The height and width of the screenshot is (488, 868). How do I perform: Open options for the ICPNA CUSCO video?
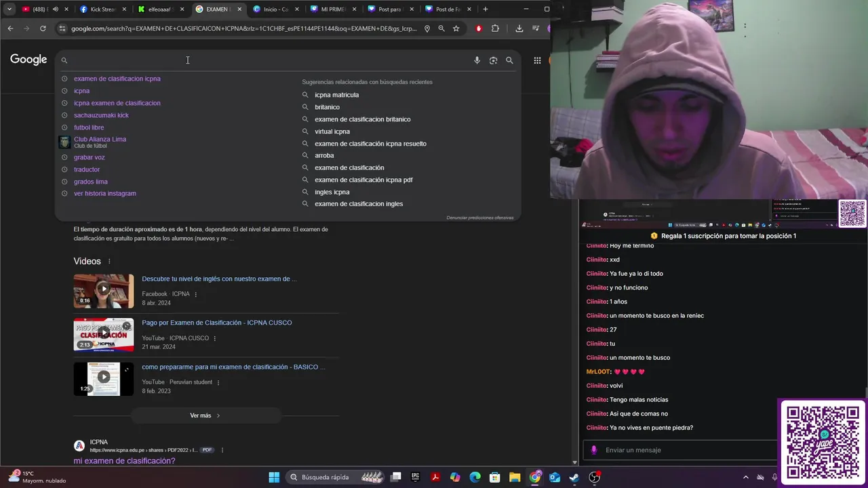click(x=215, y=338)
